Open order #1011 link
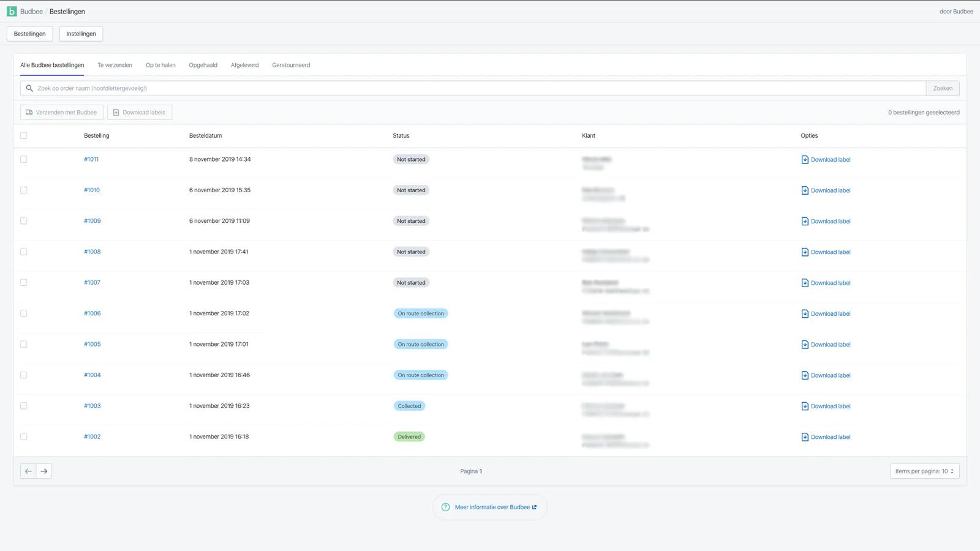This screenshot has height=551, width=980. pyautogui.click(x=91, y=159)
